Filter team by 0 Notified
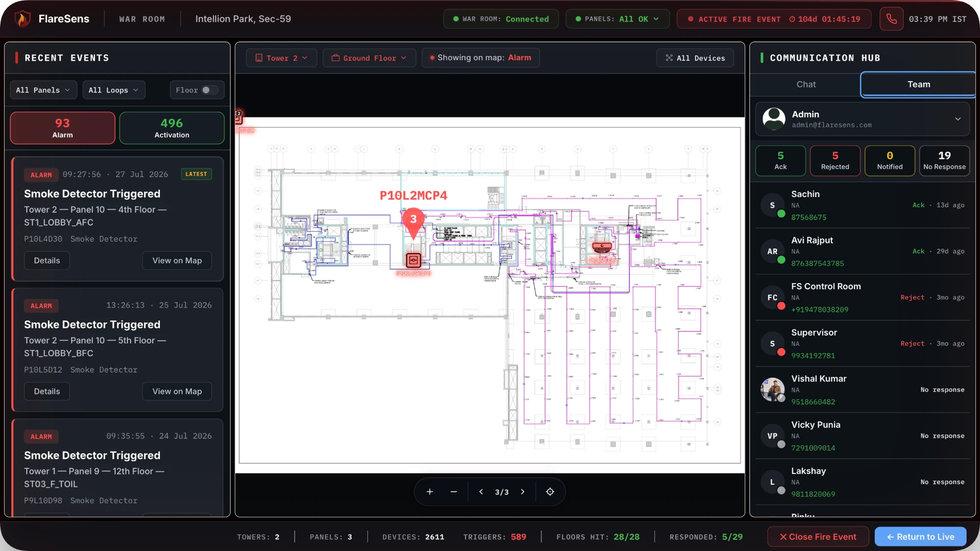 tap(890, 161)
